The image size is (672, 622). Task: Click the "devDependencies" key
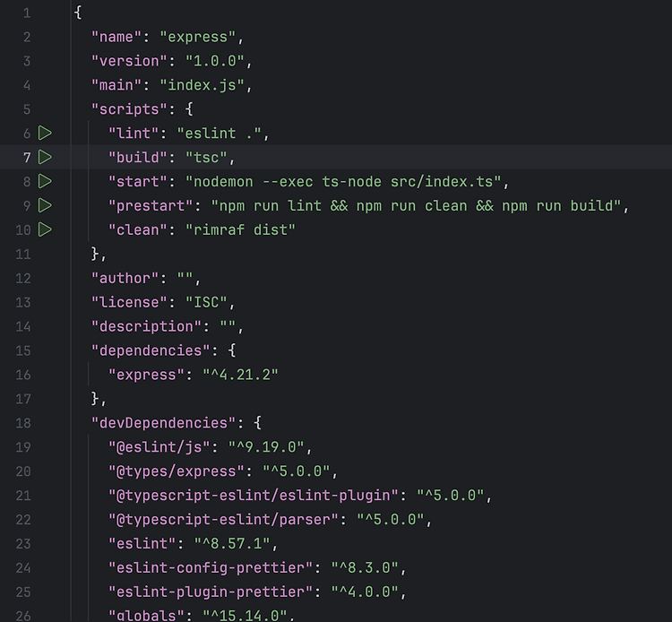[x=163, y=423]
